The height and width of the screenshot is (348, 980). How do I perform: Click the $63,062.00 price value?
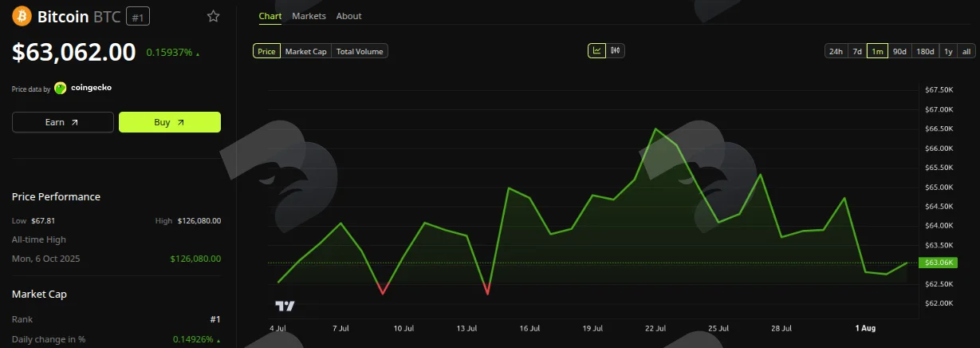pyautogui.click(x=73, y=52)
